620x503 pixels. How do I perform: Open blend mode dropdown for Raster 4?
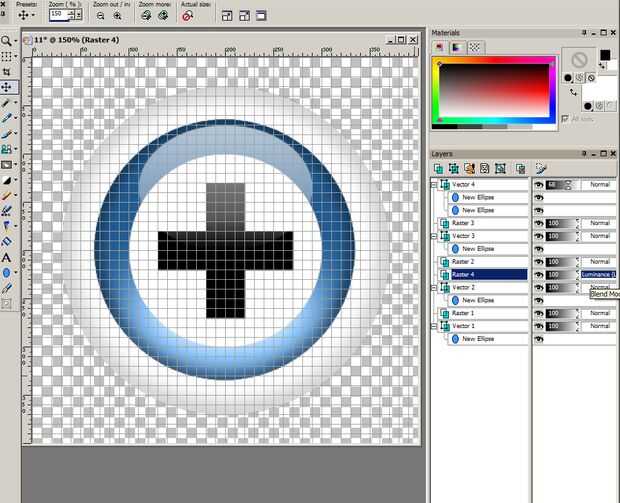598,274
